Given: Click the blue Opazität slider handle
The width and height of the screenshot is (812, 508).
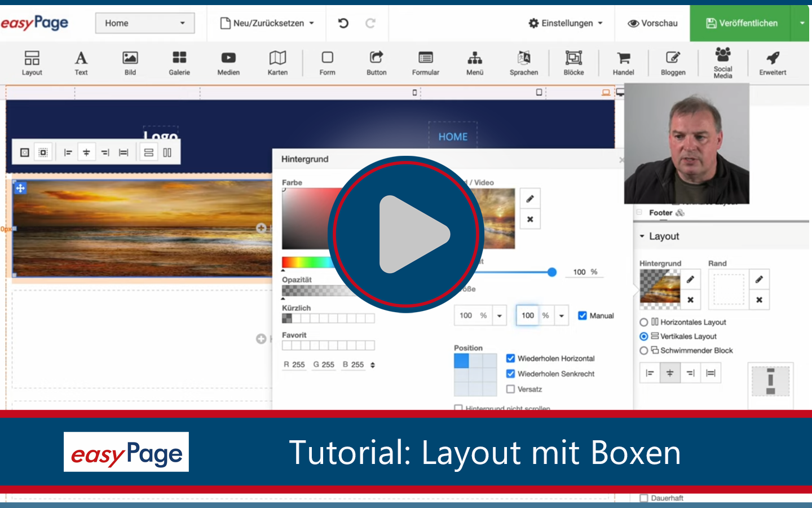Looking at the screenshot, I should (551, 272).
